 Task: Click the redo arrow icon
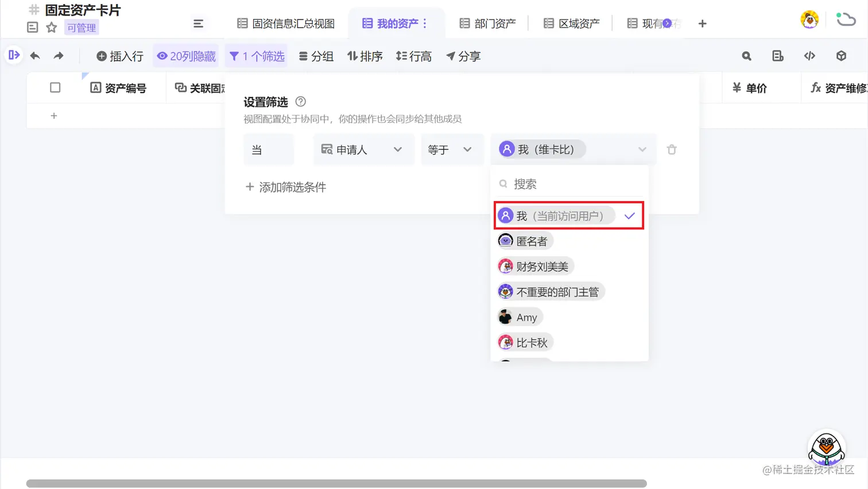(x=57, y=56)
